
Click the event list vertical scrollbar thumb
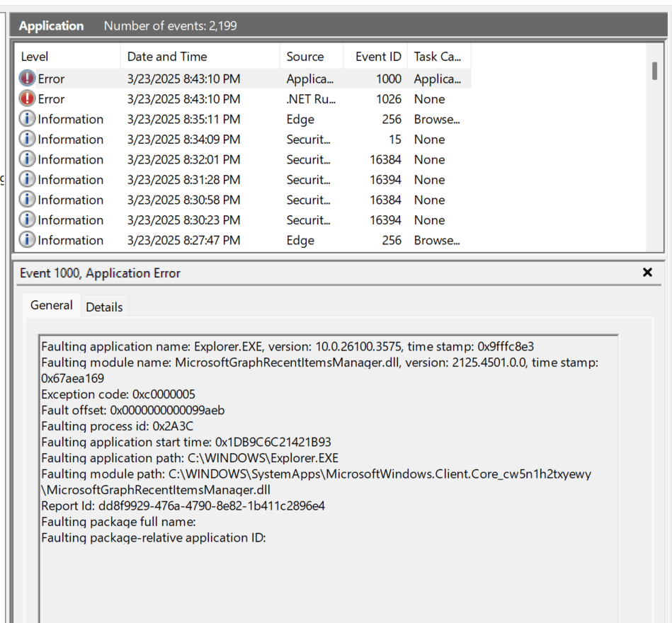[x=654, y=71]
